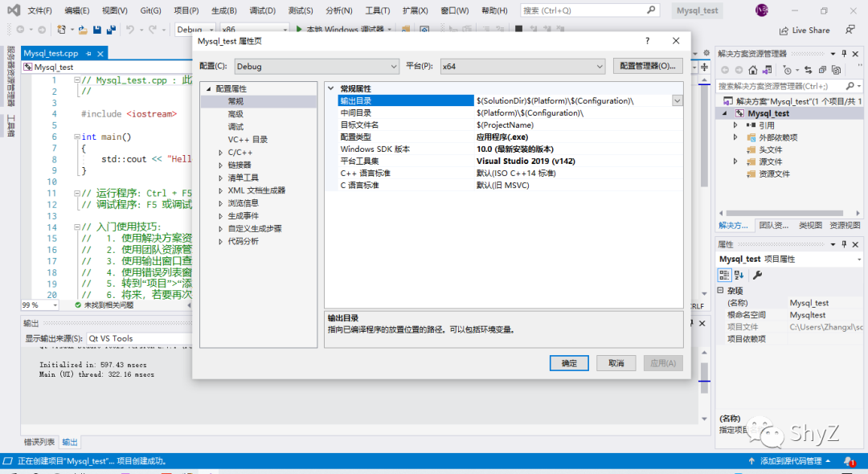Switch views icon in Solution Explorer toolbar

click(768, 70)
